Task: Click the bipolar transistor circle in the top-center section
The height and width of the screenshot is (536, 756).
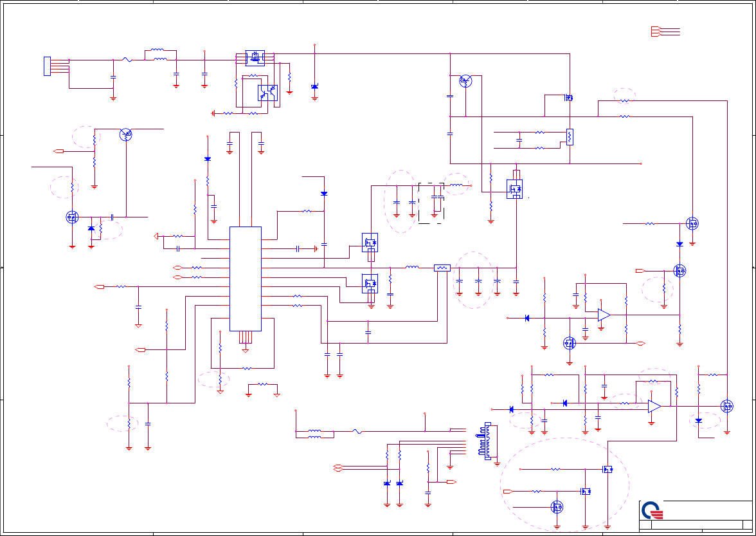Action: pos(465,81)
